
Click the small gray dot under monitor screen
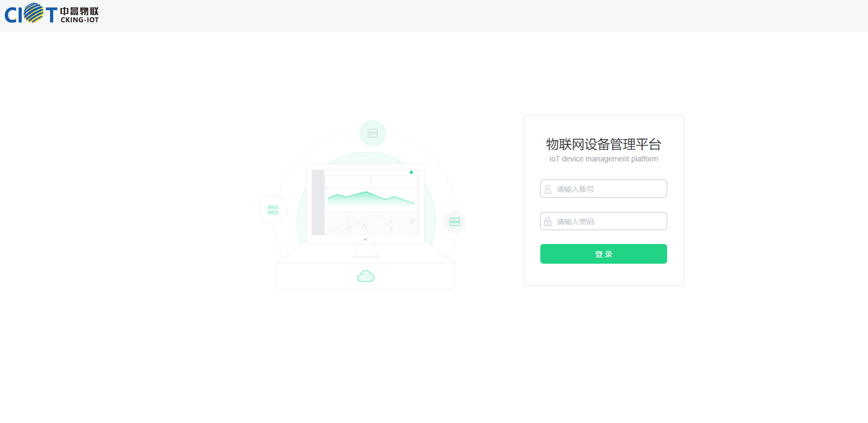pos(365,239)
